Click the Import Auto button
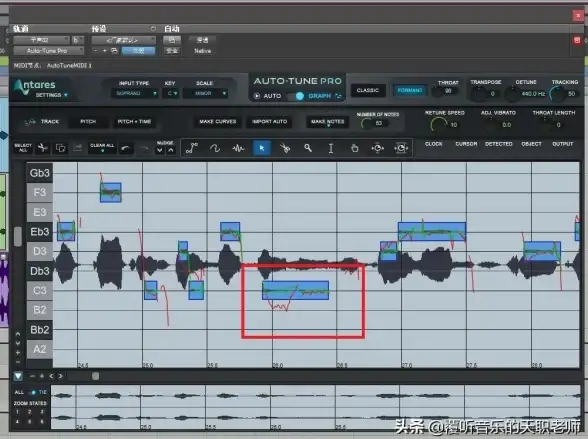Image resolution: width=588 pixels, height=439 pixels. coord(270,121)
